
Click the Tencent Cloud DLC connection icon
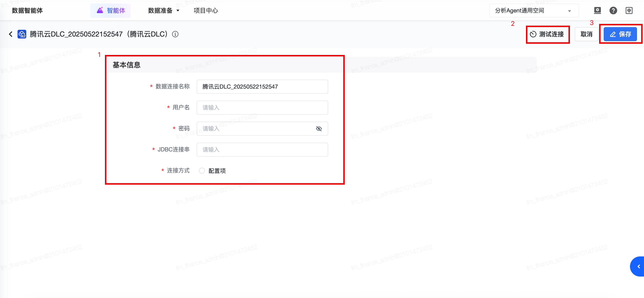click(22, 34)
